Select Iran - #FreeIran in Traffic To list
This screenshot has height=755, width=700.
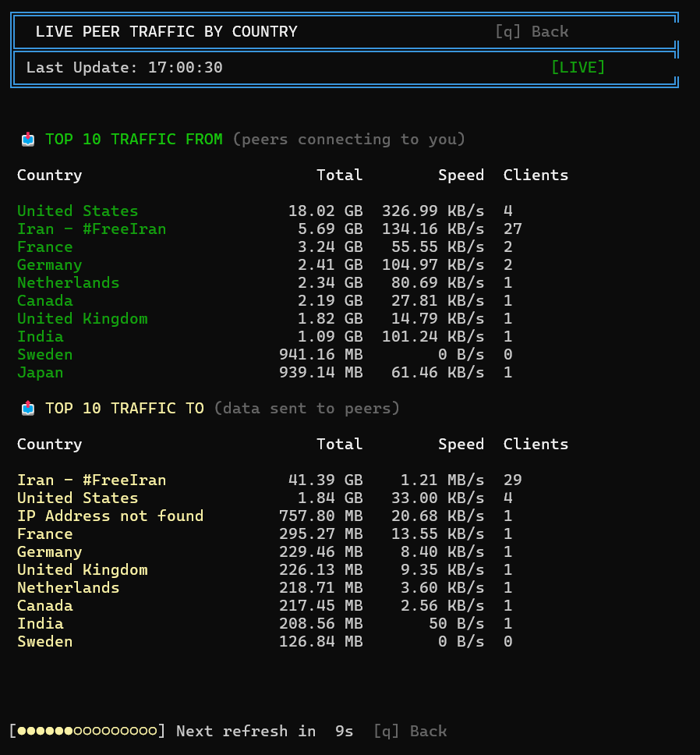(91, 480)
